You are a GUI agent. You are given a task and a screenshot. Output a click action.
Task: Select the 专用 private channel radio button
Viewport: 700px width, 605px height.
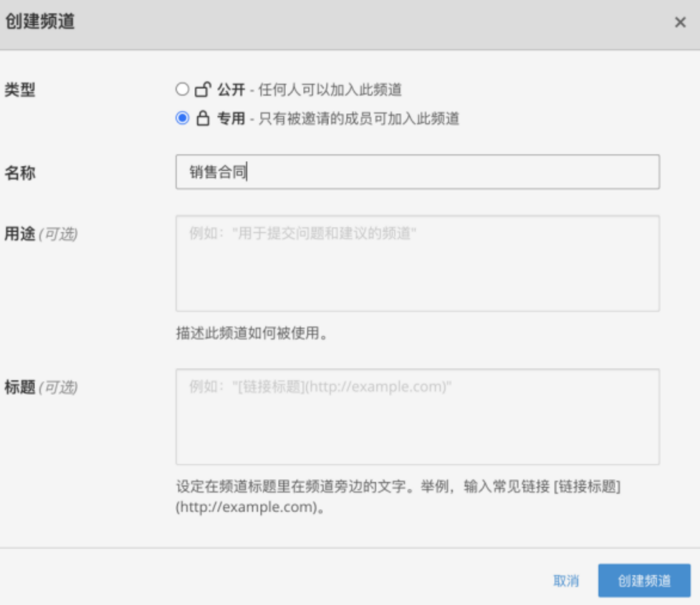(182, 118)
